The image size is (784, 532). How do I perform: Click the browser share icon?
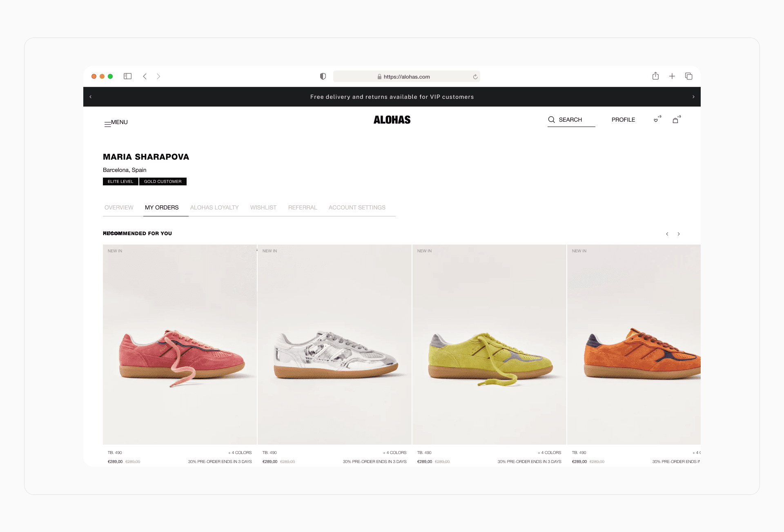pyautogui.click(x=655, y=76)
